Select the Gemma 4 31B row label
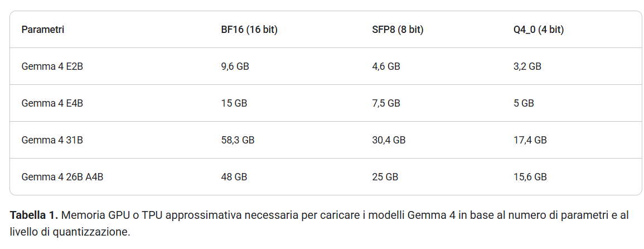 coord(52,140)
